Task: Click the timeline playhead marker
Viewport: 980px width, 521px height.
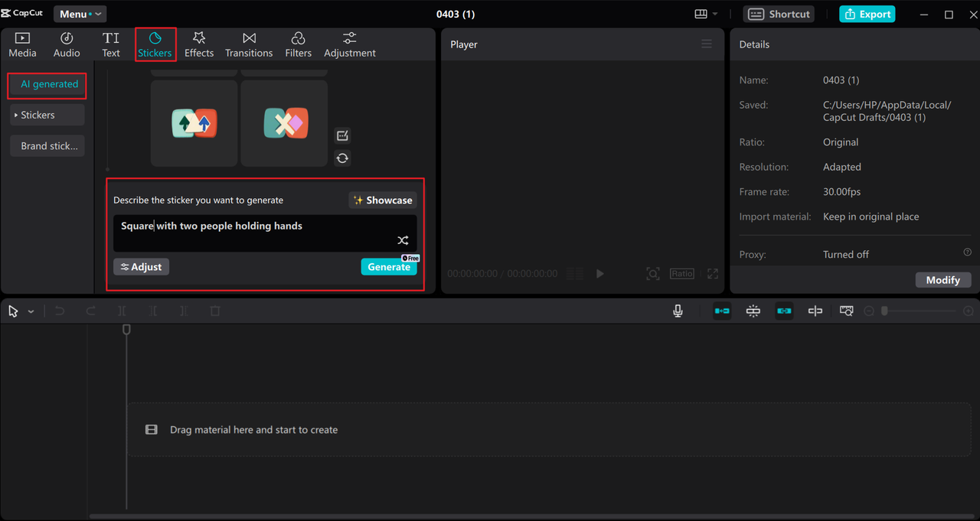Action: click(126, 329)
